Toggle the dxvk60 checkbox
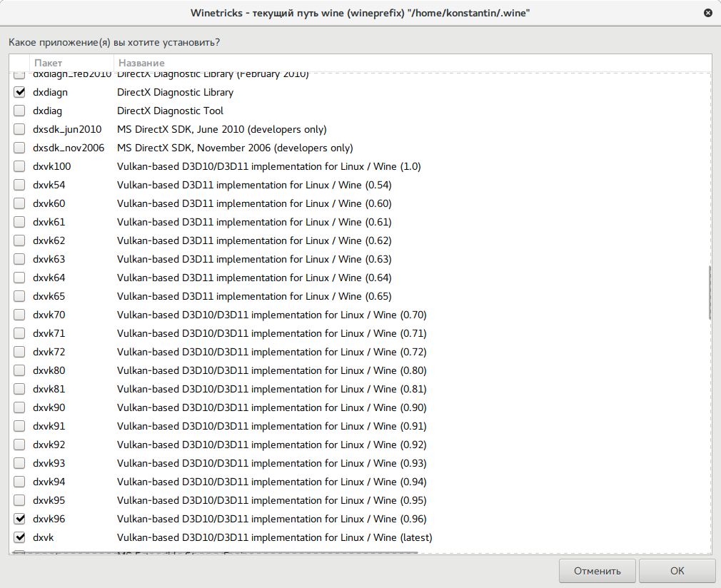721x588 pixels. tap(19, 203)
